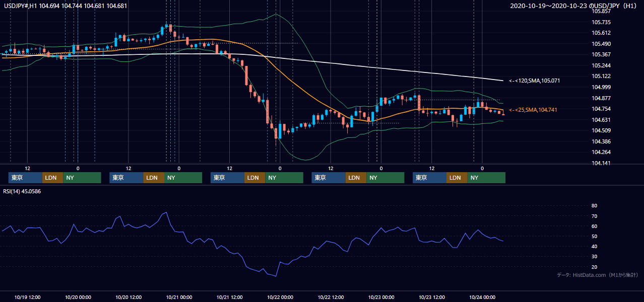
Task: Click the rightmost LDN session block
Action: coord(457,178)
